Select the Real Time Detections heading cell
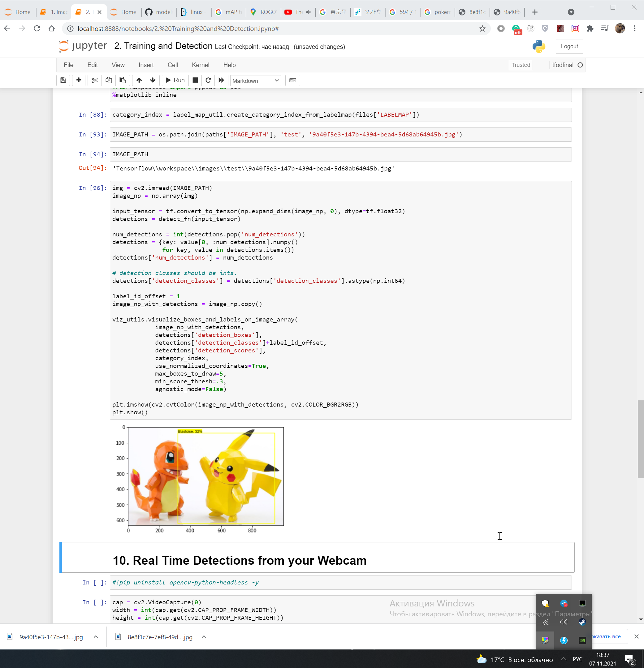This screenshot has width=644, height=668. [x=317, y=557]
